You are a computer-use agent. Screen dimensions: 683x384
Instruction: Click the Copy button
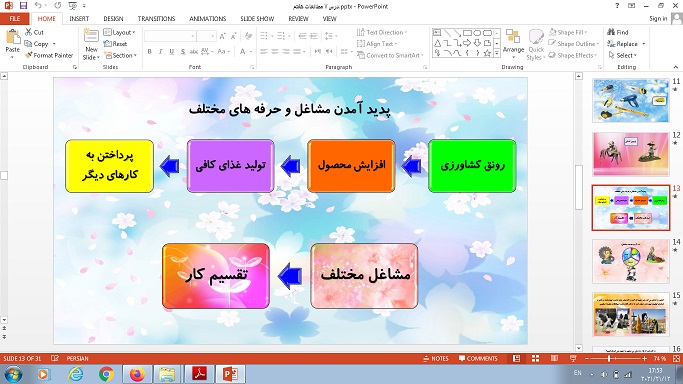coord(36,44)
